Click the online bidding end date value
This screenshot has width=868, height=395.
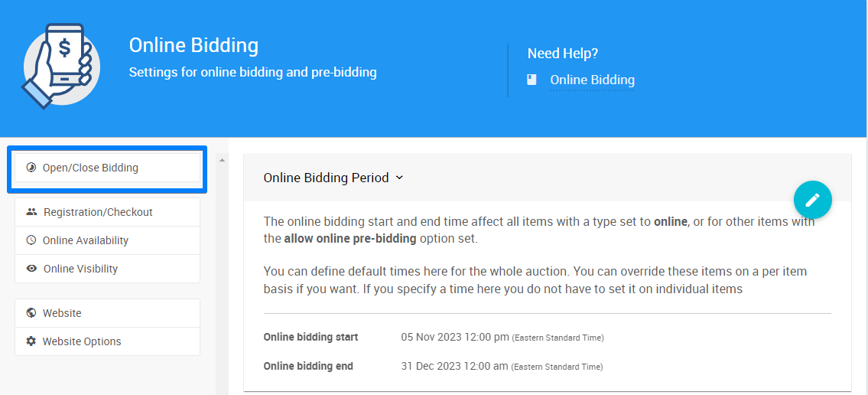(454, 366)
